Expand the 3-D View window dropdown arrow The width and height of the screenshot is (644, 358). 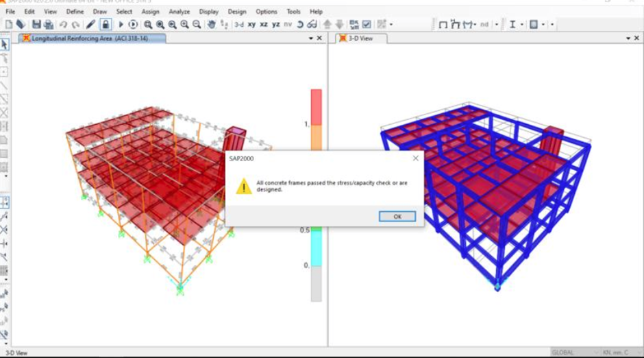coord(628,38)
